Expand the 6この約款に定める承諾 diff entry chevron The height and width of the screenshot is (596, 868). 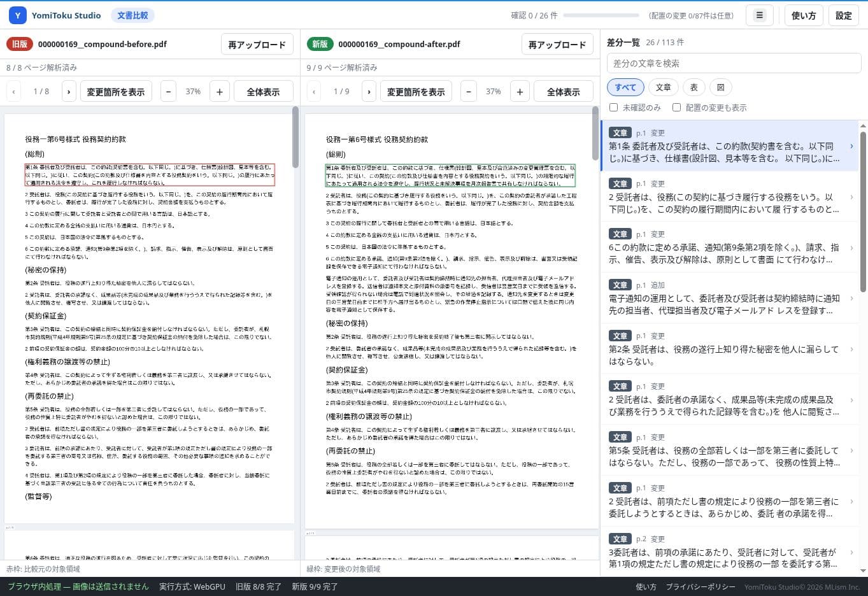[851, 247]
